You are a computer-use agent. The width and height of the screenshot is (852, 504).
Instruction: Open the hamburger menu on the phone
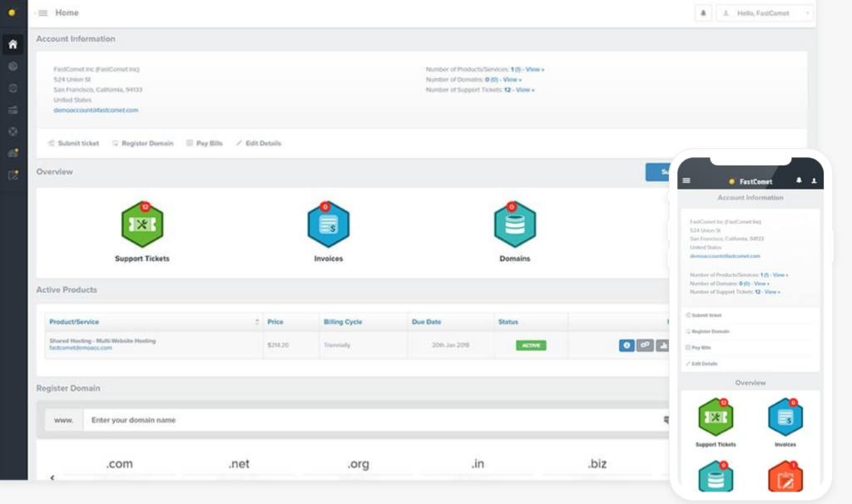click(x=686, y=180)
